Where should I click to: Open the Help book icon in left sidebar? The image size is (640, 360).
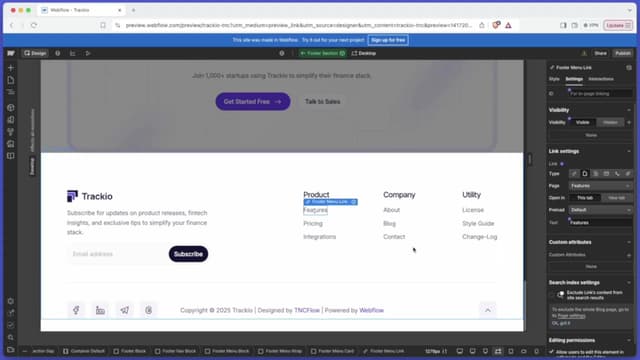(x=11, y=156)
